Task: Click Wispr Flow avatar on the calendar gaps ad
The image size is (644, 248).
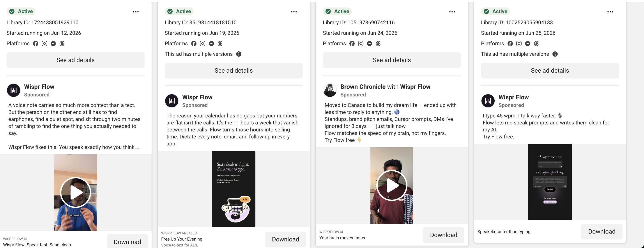Action: [x=172, y=101]
